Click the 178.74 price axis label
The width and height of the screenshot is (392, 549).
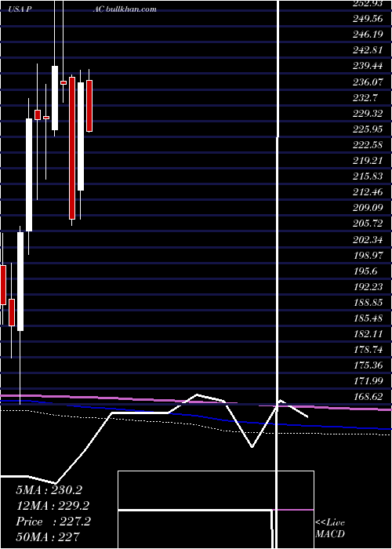pyautogui.click(x=368, y=350)
